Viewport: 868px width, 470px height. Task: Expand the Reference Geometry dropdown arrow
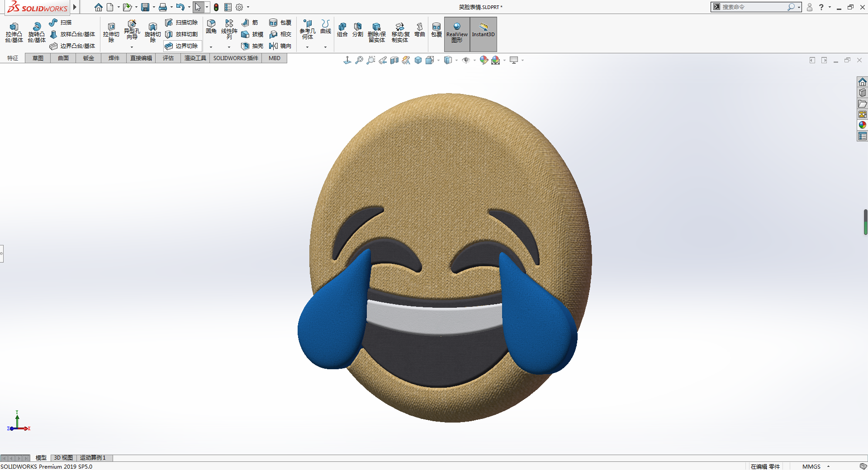coord(307,47)
